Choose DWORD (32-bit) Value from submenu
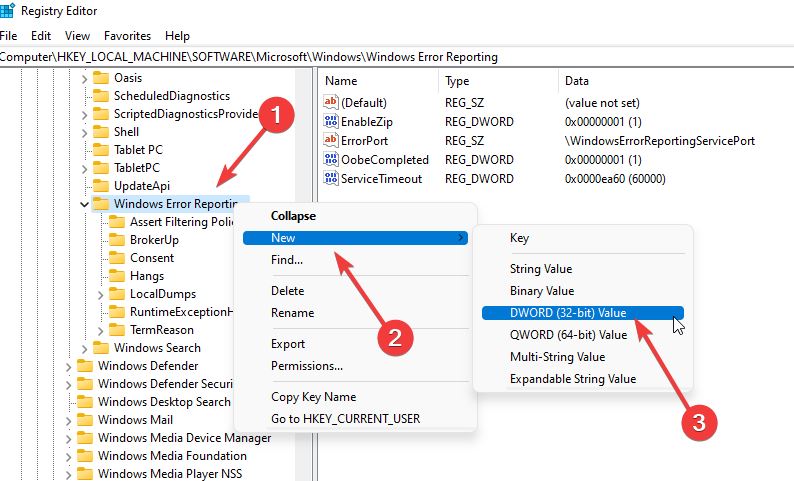Viewport: 794px width, 481px height. click(x=568, y=312)
